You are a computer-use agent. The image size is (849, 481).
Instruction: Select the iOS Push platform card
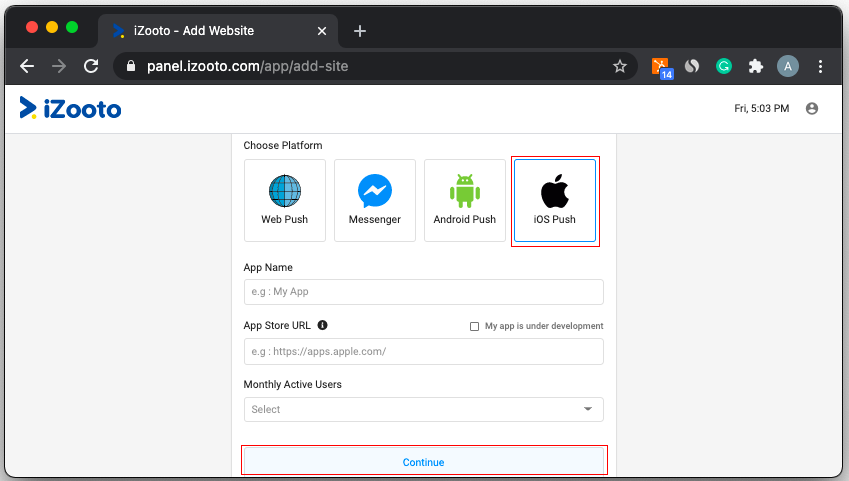[554, 200]
